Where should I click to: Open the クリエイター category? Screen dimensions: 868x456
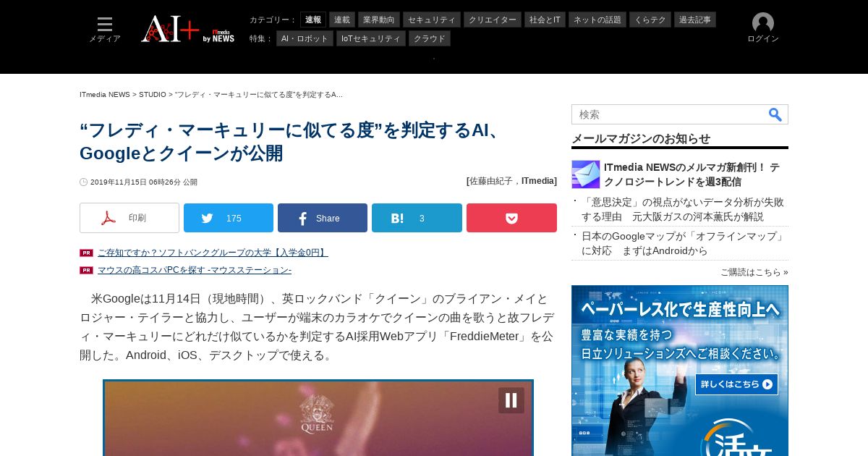point(493,20)
